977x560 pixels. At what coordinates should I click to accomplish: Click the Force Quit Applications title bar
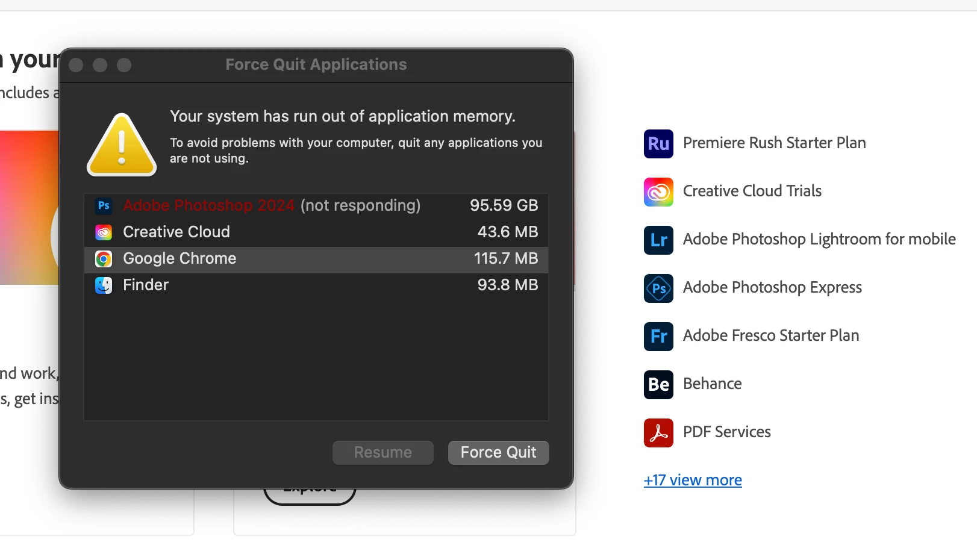click(x=316, y=65)
